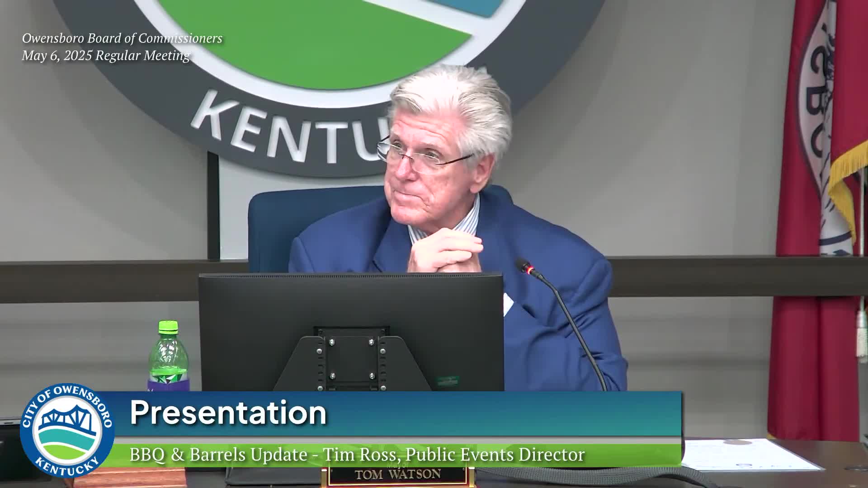Click the green sticker on monitor back
This screenshot has height=488, width=868.
tap(448, 381)
